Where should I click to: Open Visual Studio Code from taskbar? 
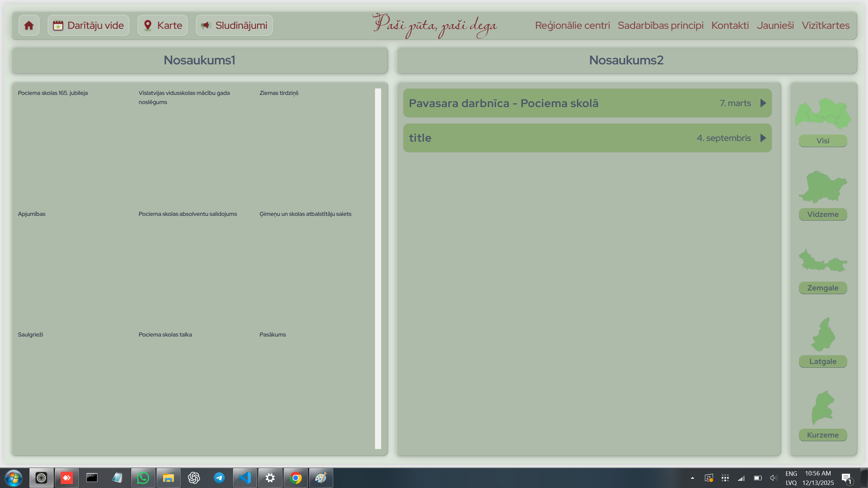tap(244, 478)
